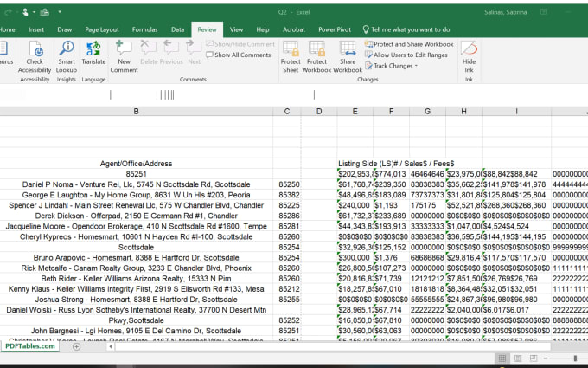The width and height of the screenshot is (588, 368).
Task: Select the Listing Side (LS)# / Sales$ / Fees$ cell
Action: click(x=396, y=164)
